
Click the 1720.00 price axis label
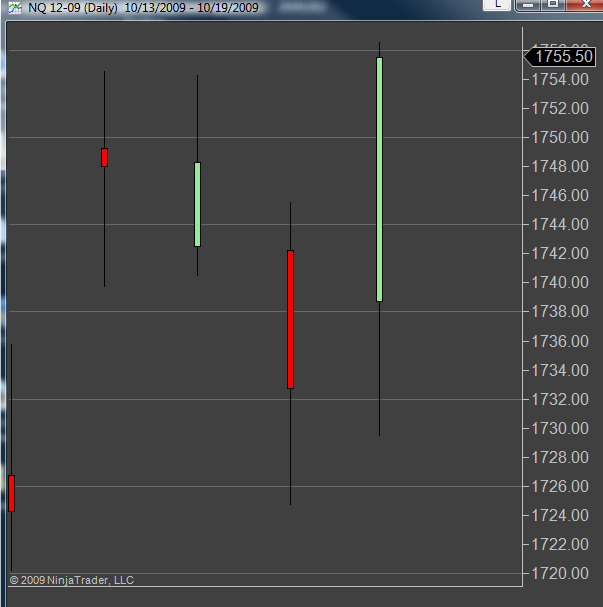coord(560,574)
